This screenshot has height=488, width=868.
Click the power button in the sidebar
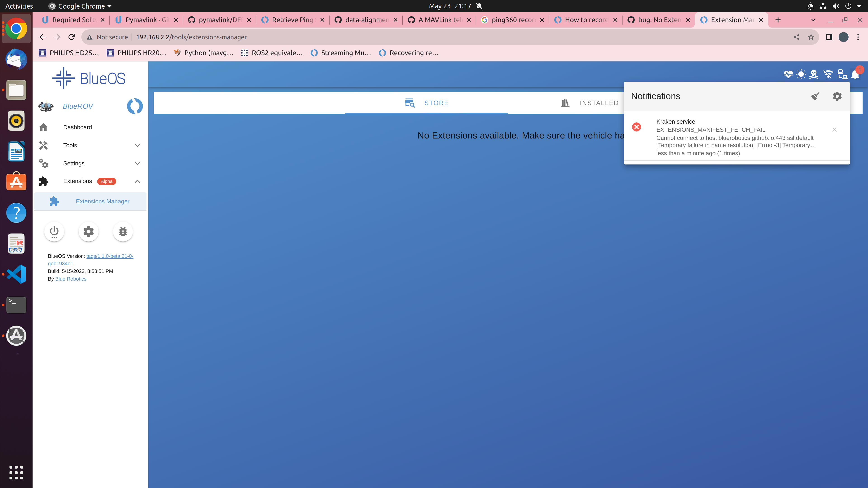(x=54, y=231)
